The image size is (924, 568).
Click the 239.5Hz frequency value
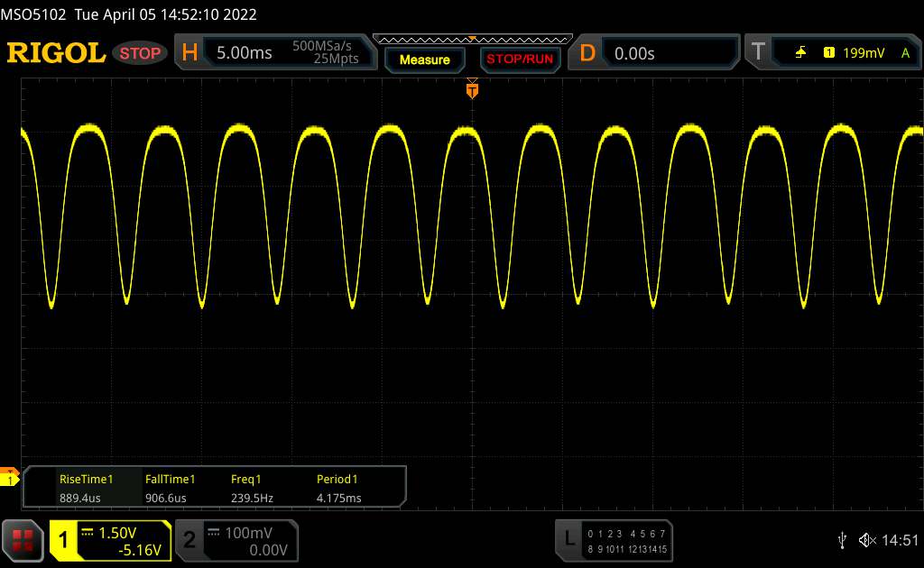(x=252, y=498)
